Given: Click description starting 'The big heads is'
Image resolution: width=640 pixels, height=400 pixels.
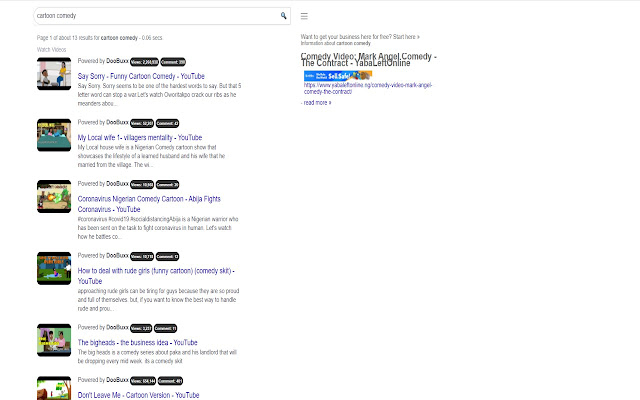Looking at the screenshot, I should click(157, 357).
